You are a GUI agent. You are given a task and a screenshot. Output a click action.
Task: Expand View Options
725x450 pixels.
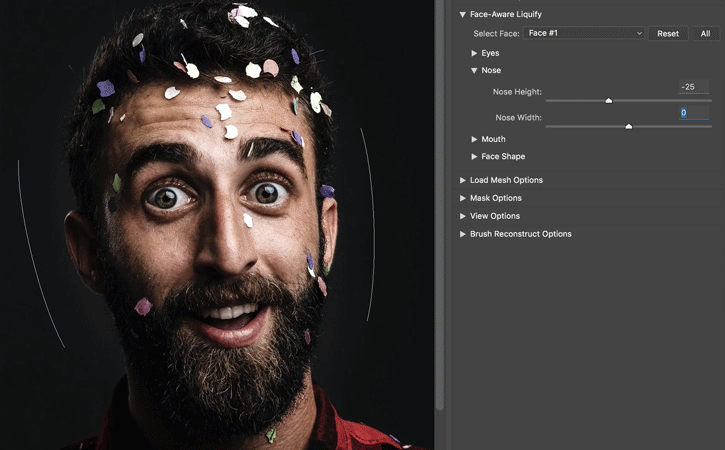click(462, 216)
